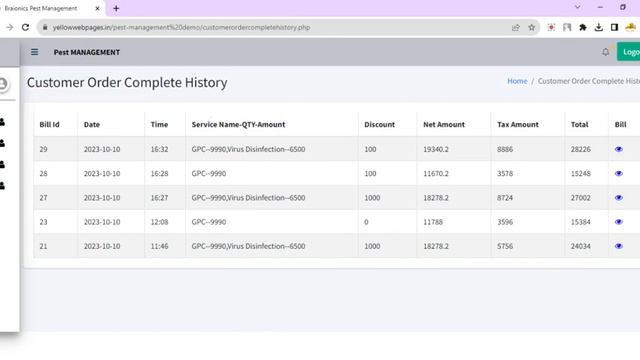Viewport: 640px width, 360px height.
Task: Reload the page in browser toolbar
Action: (x=25, y=27)
